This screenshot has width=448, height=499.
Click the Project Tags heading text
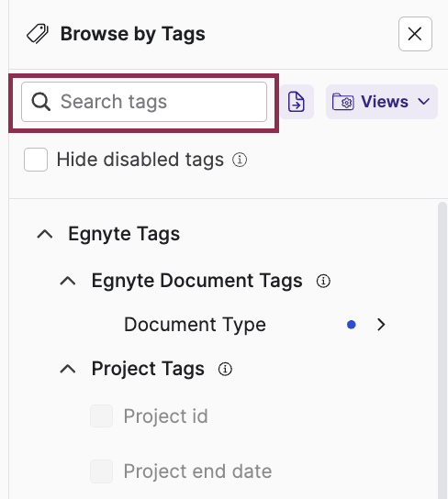(x=148, y=369)
